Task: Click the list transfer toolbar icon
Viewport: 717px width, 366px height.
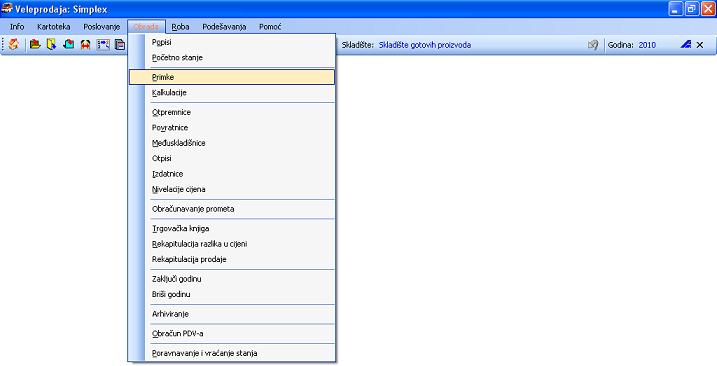Action: [x=103, y=44]
